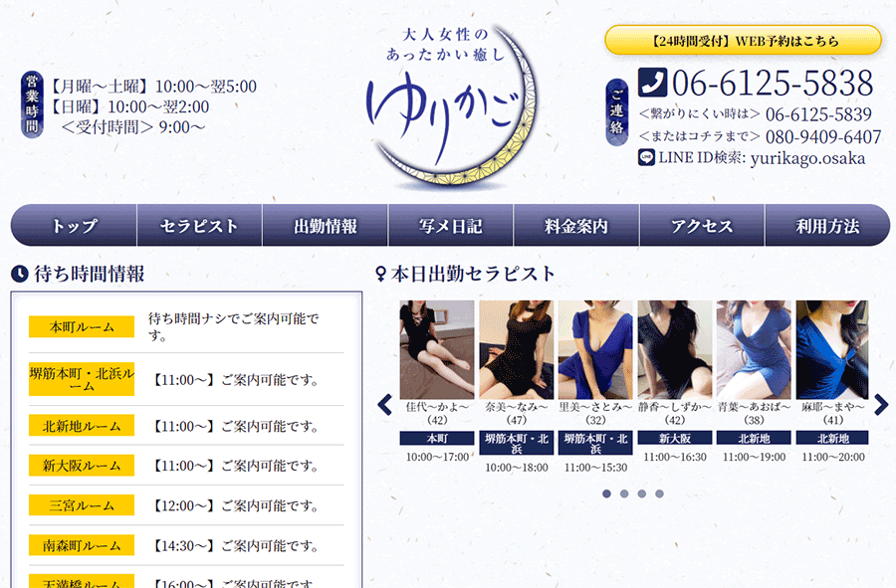Click the 堺筋本町・北浜 tag under 里美
The width and height of the screenshot is (896, 588).
[595, 444]
